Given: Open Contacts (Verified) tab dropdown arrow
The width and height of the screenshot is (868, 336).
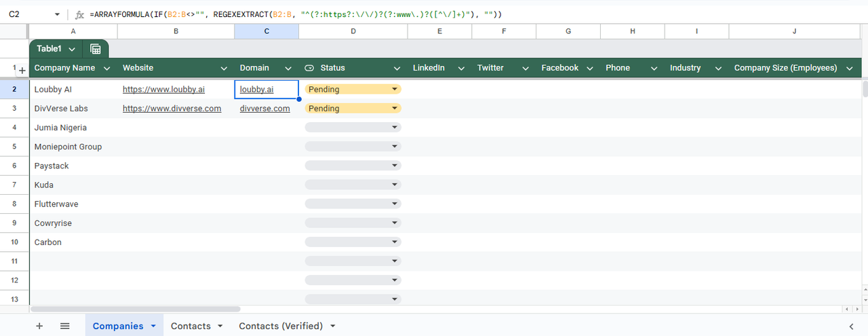Looking at the screenshot, I should [x=332, y=326].
